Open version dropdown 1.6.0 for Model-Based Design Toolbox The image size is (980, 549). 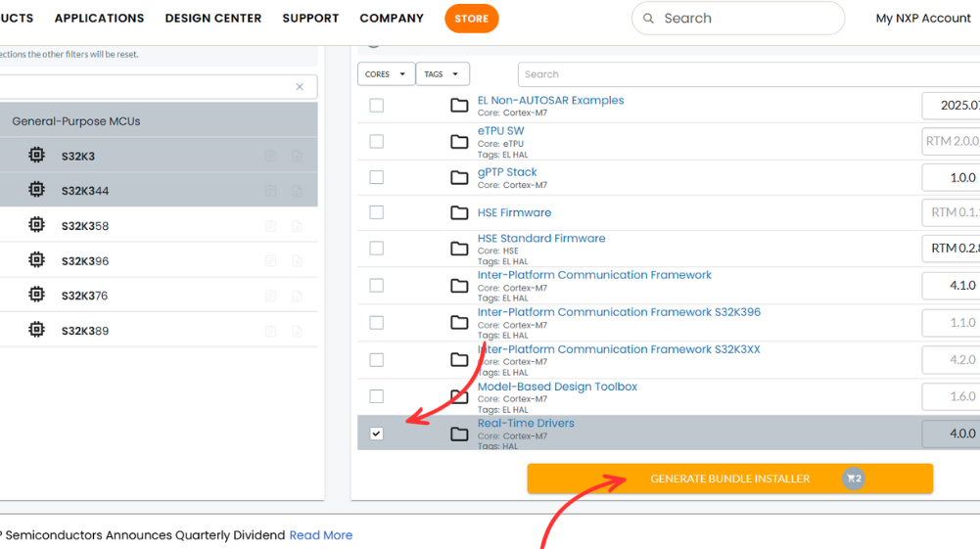point(951,396)
